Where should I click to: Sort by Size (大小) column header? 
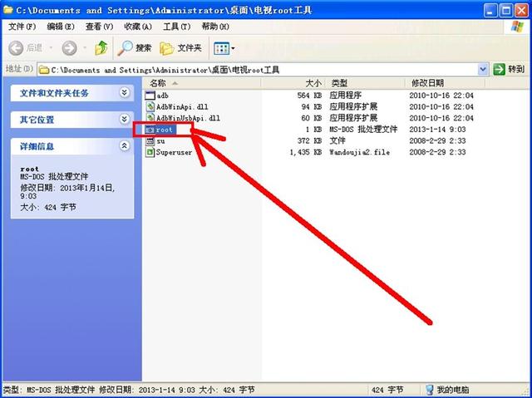(293, 83)
